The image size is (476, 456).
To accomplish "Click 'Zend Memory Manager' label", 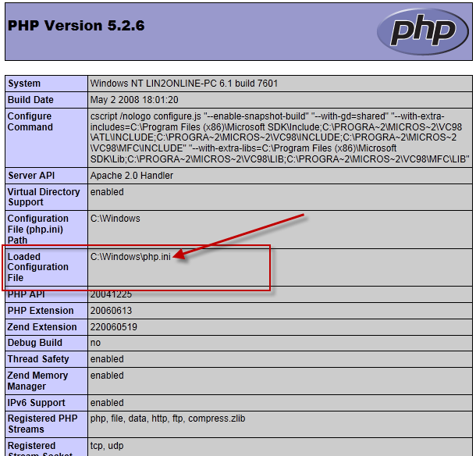I will [37, 381].
